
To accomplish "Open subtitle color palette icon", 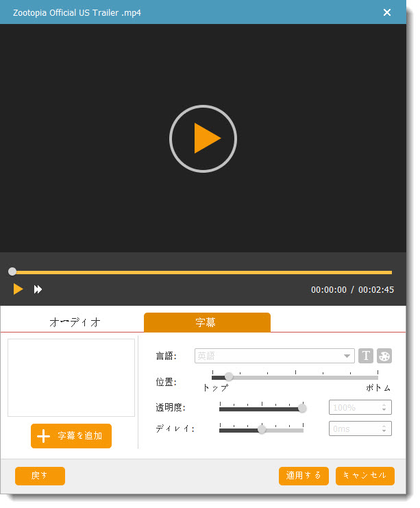I will click(384, 356).
